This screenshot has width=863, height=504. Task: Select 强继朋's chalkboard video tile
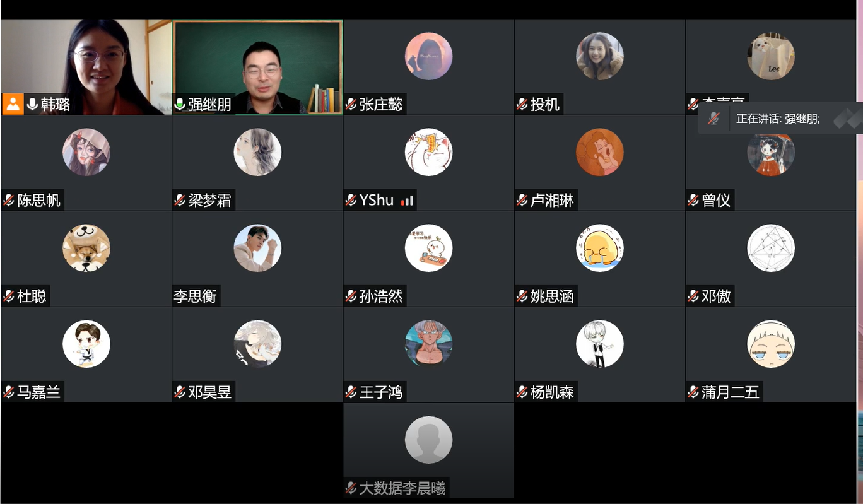258,67
